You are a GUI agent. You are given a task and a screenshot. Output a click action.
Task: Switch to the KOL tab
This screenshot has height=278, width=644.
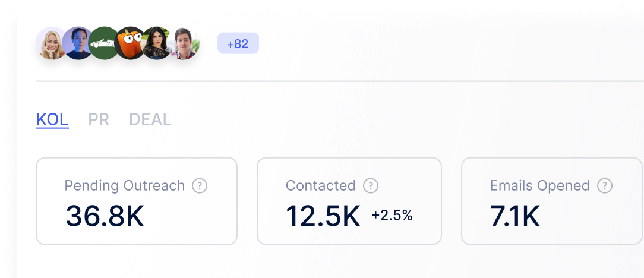pyautogui.click(x=52, y=119)
